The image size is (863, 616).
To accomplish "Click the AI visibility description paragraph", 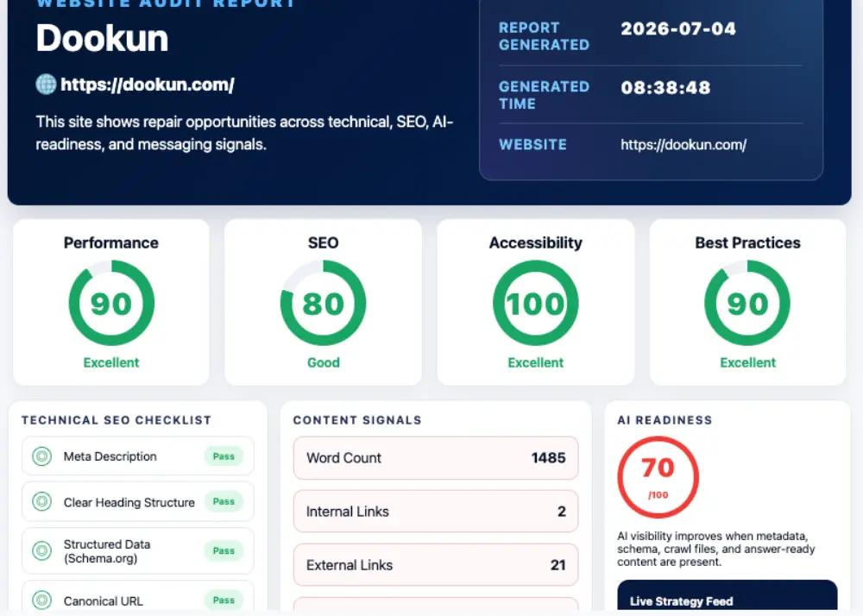I will [x=715, y=549].
